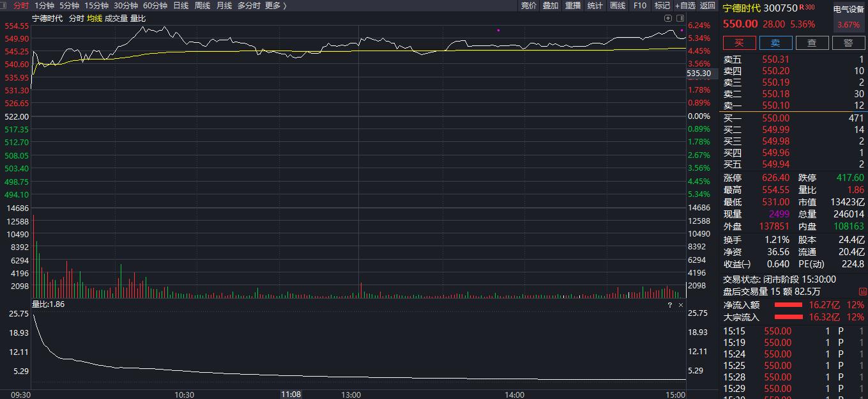Open the 电气设备 sector box
Image resolution: width=868 pixels, height=399 pixels.
pyautogui.click(x=849, y=17)
